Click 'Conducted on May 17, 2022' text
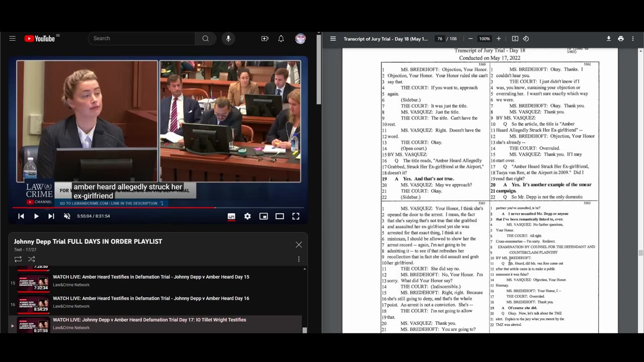Image resolution: width=644 pixels, height=362 pixels. tap(490, 58)
